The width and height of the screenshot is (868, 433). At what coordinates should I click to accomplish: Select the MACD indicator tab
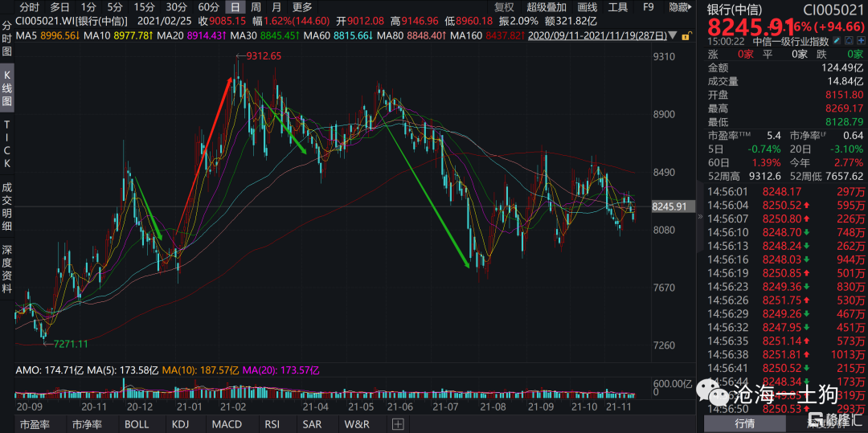pos(227,424)
